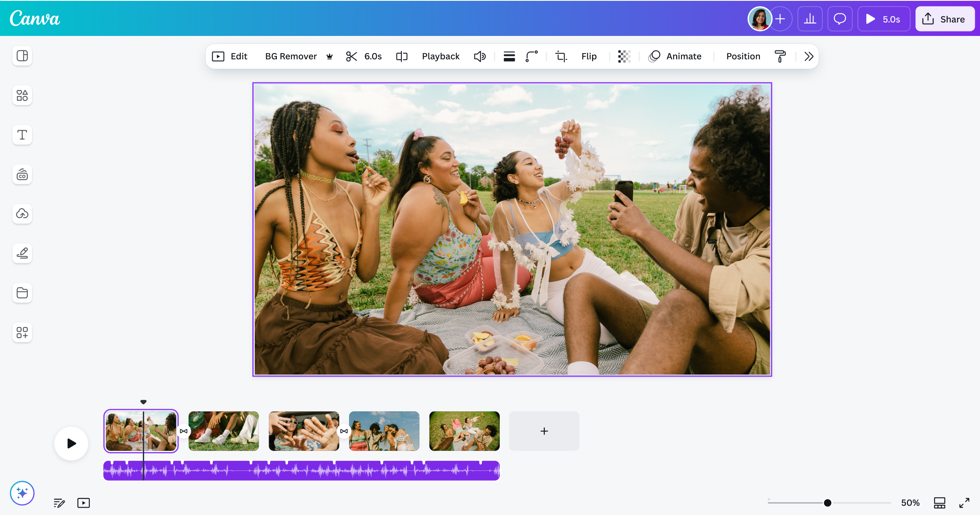Click the Share button
This screenshot has width=980, height=515.
click(944, 19)
